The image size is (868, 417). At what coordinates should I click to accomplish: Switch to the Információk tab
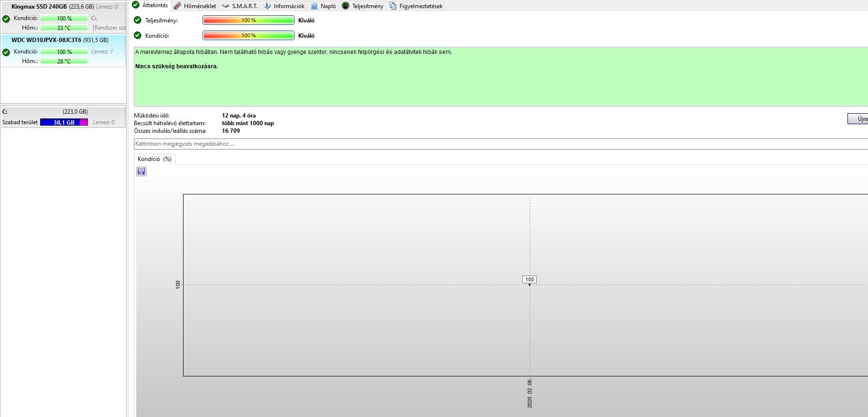click(x=284, y=6)
